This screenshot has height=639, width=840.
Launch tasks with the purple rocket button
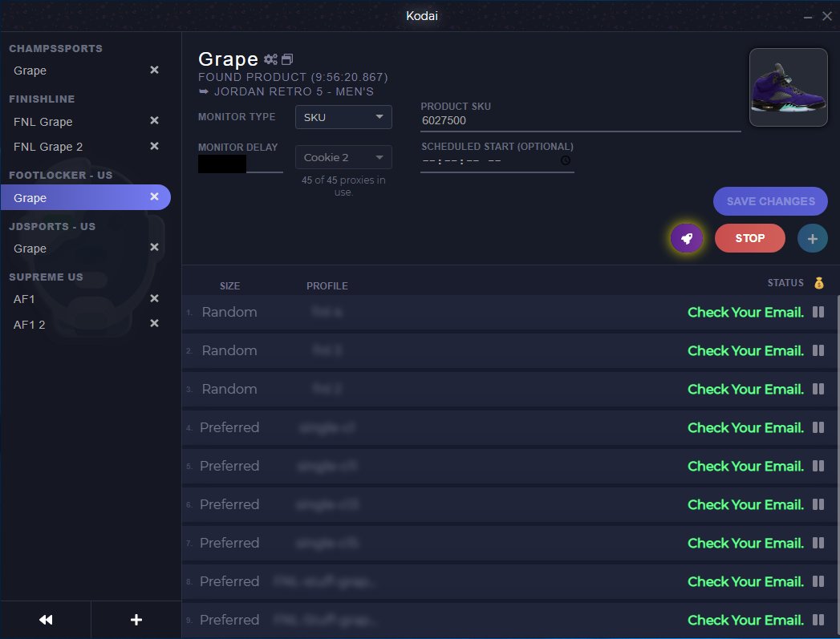[x=687, y=238]
